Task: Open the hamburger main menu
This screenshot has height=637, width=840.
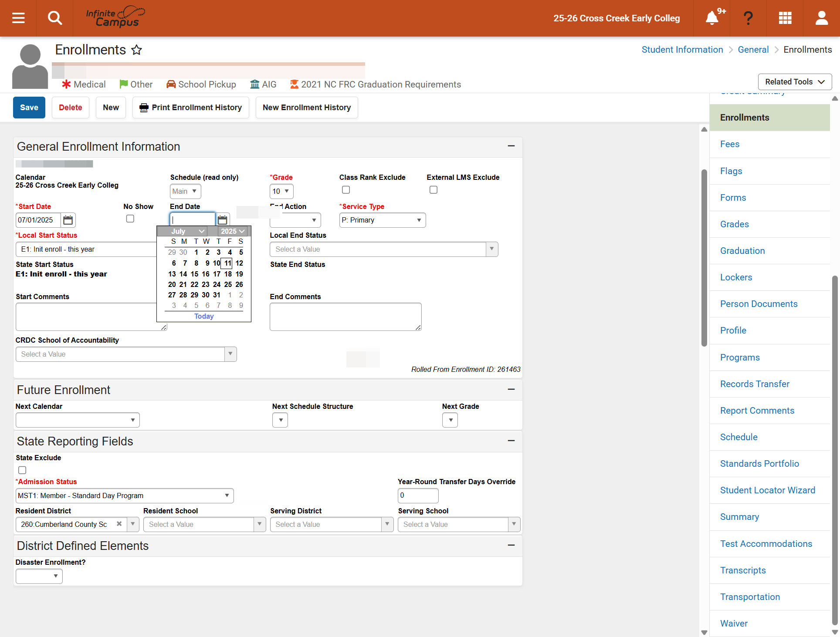Action: click(18, 18)
